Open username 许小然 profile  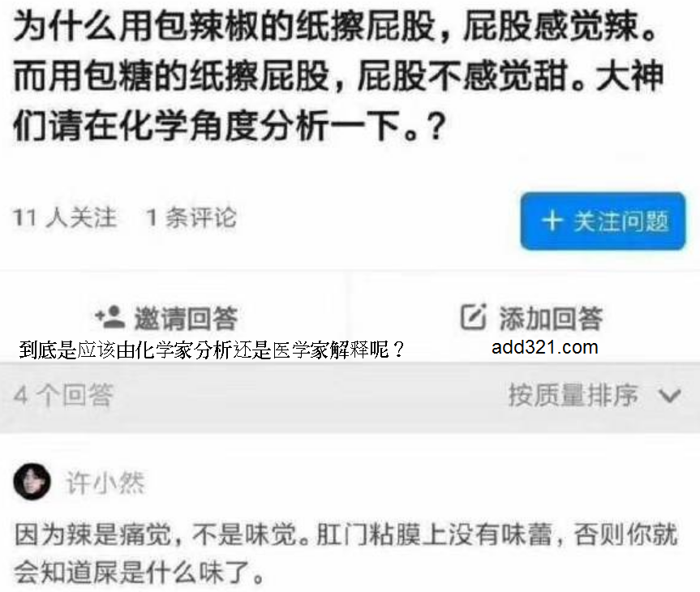(105, 483)
